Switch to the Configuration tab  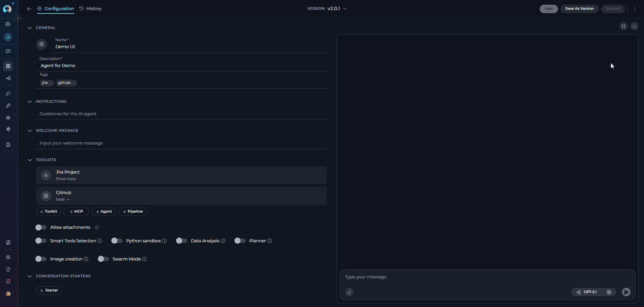click(x=56, y=9)
